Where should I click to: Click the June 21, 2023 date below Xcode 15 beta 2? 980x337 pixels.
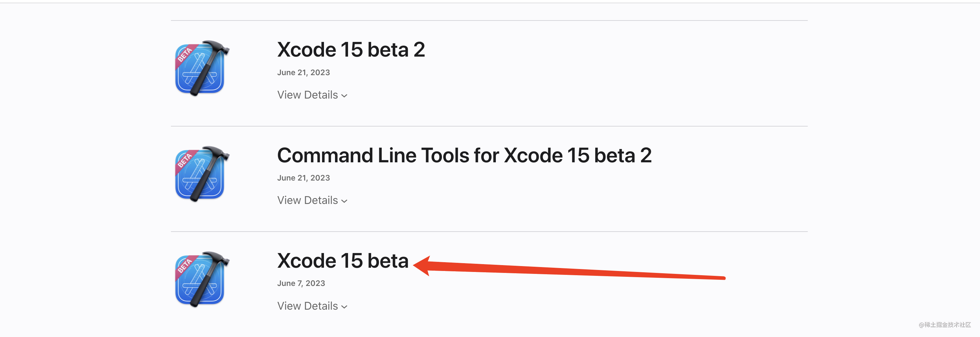point(303,72)
